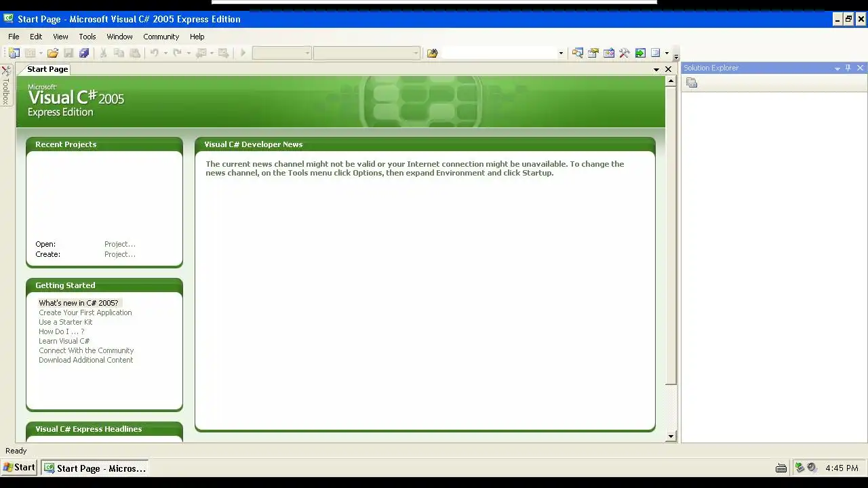Click the Paste toolbar icon

135,53
